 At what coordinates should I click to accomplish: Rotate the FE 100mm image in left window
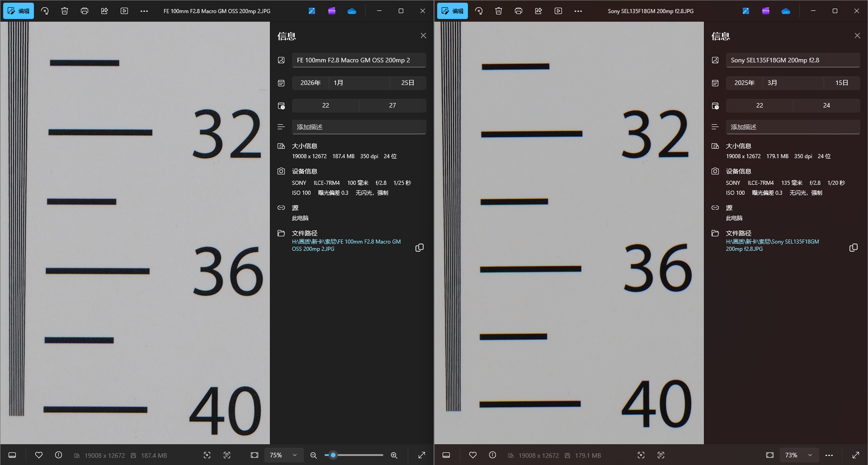(45, 11)
